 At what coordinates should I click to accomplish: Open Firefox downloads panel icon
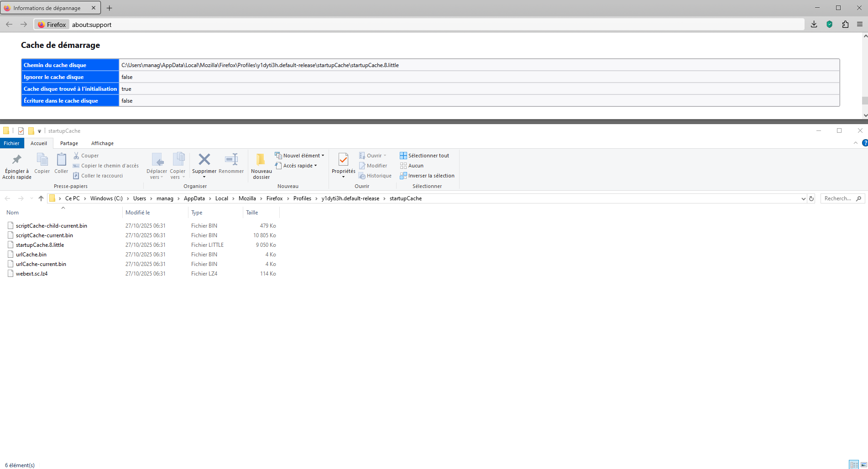[814, 25]
